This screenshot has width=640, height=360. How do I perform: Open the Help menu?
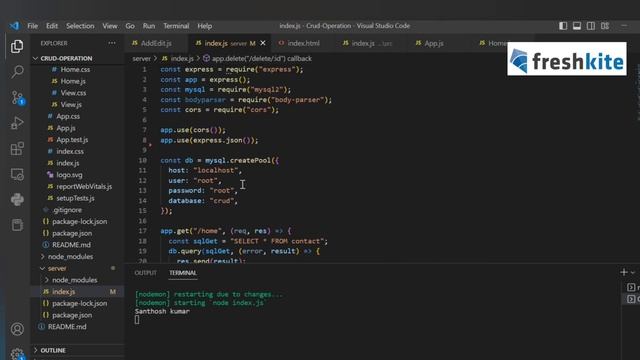point(204,26)
